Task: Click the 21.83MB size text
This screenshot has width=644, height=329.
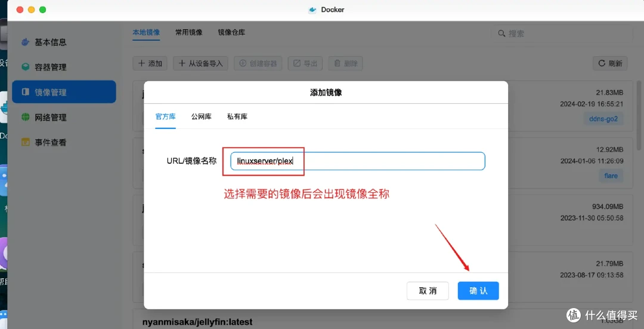Action: (609, 93)
